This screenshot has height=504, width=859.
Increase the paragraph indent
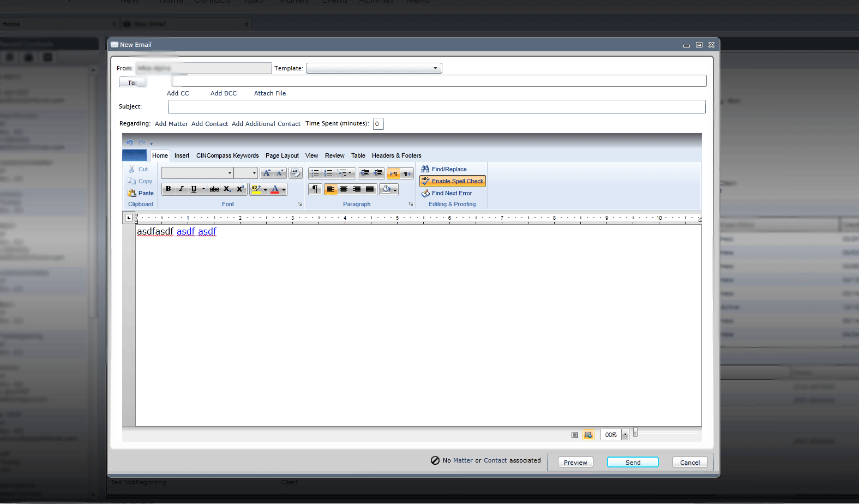[x=378, y=173]
